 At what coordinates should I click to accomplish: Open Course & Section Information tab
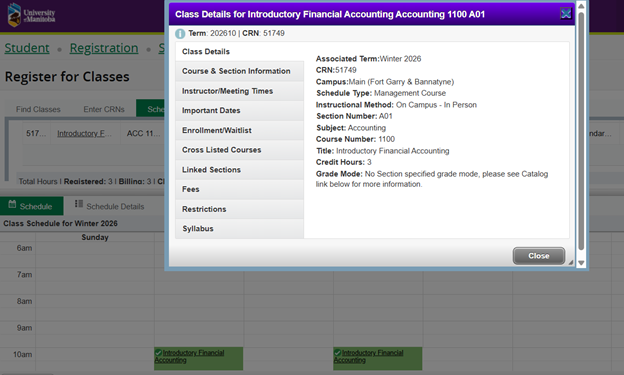pyautogui.click(x=240, y=71)
